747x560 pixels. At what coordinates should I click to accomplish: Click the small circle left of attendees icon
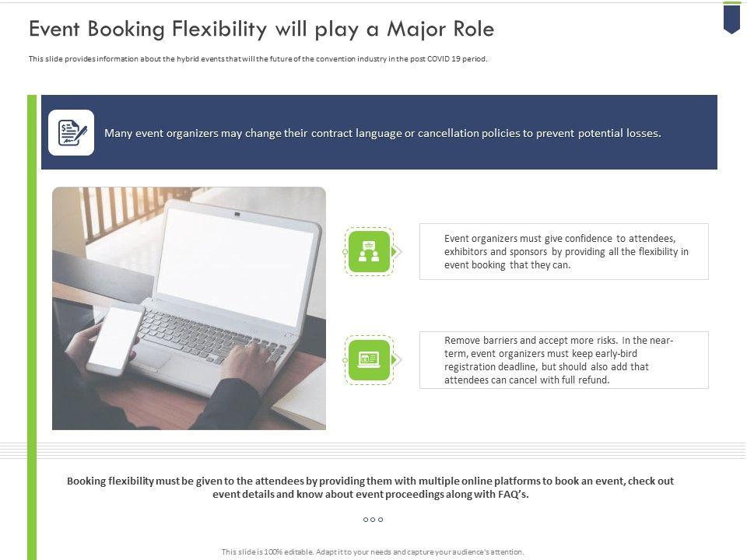tap(344, 251)
